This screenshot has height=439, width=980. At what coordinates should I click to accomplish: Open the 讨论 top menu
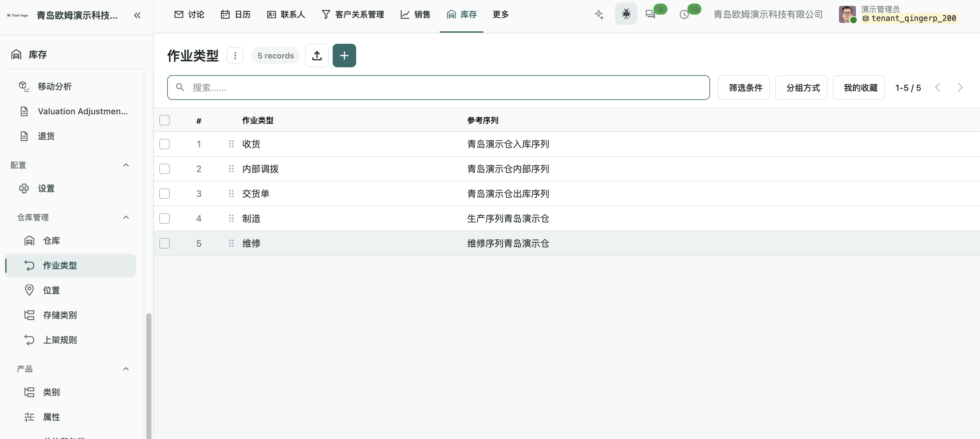(x=189, y=14)
